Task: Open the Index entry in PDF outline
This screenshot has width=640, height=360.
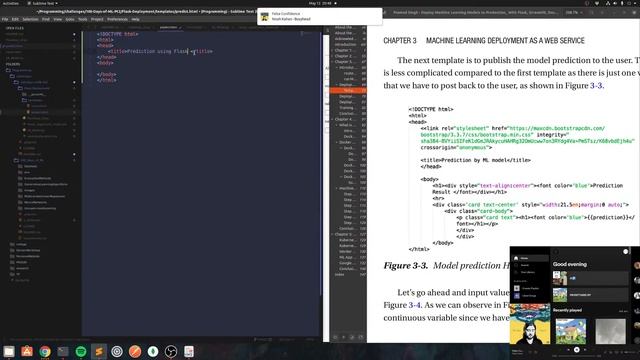Action: 340,275
